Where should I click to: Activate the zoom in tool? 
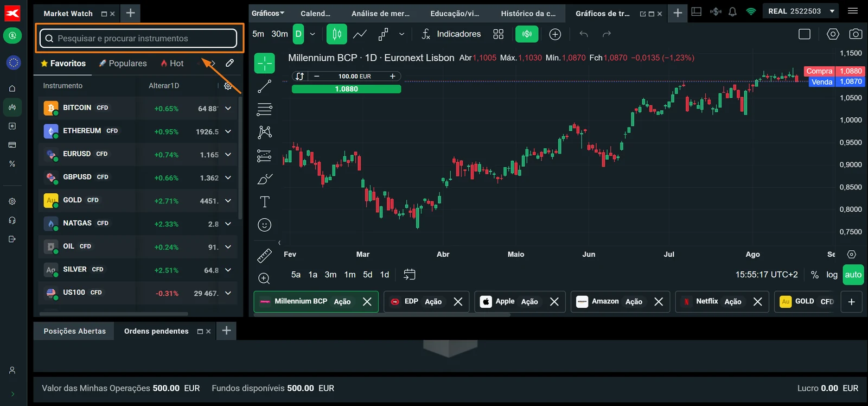(264, 278)
